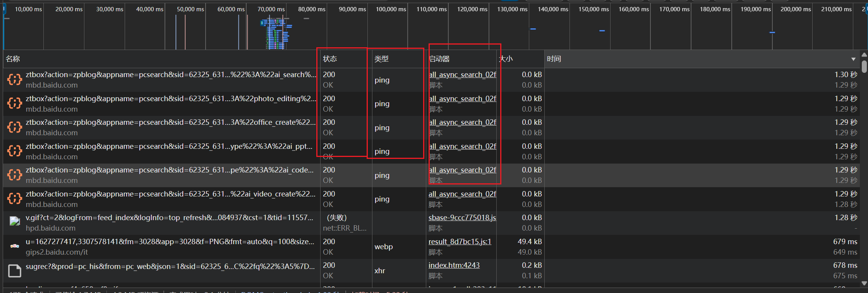Click the 类型 column header
Screen dimensions: 868x293
click(381, 59)
